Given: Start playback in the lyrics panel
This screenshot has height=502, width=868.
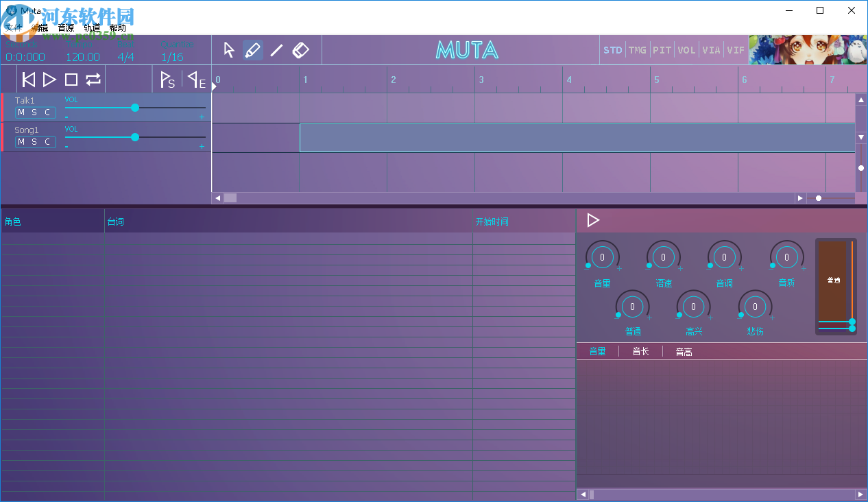Looking at the screenshot, I should 594,220.
